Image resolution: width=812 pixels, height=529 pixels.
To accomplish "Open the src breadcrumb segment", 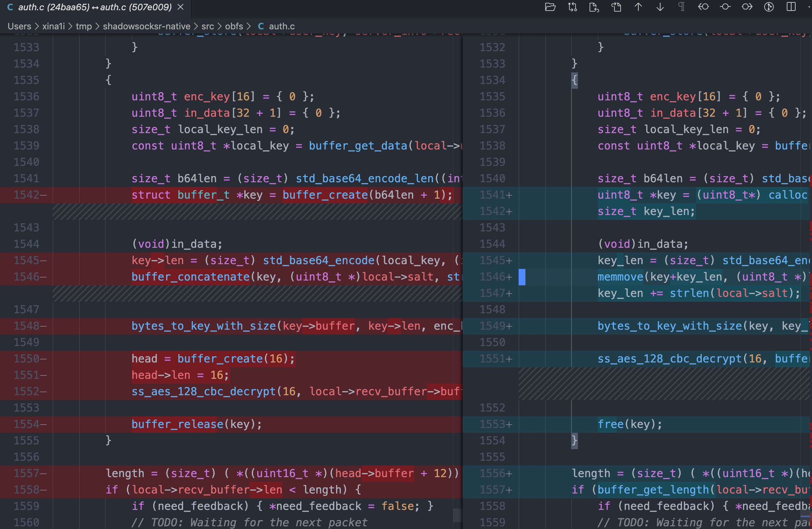I will click(207, 26).
